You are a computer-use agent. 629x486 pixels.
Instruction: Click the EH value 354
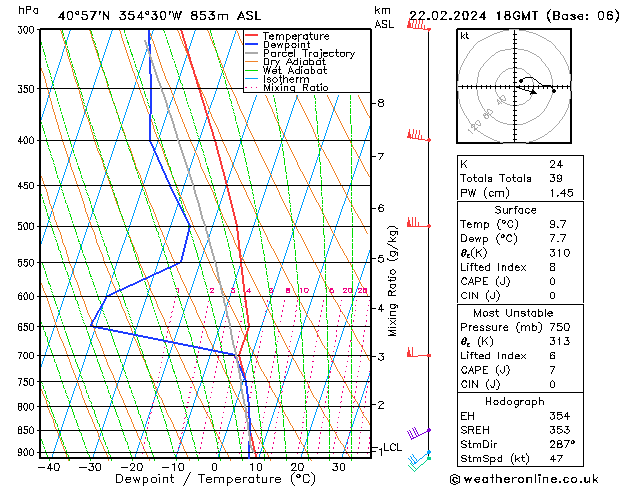point(560,416)
